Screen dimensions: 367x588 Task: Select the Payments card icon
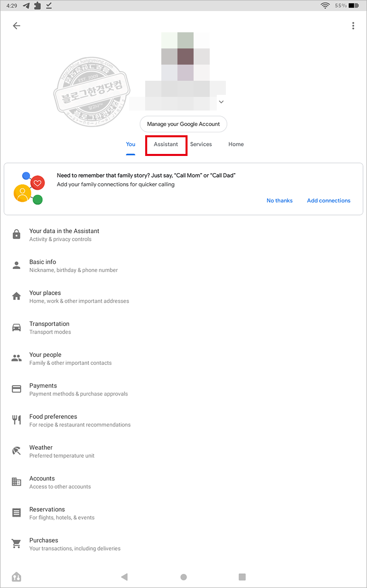16,389
